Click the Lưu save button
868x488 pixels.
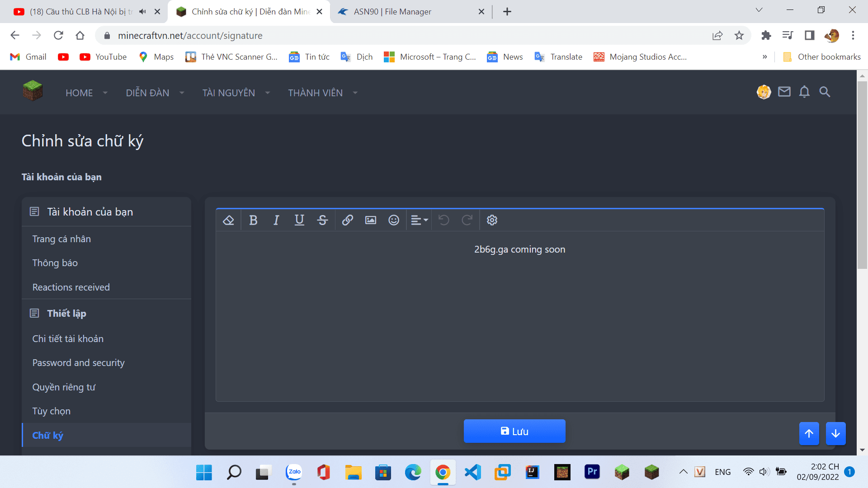(x=514, y=431)
